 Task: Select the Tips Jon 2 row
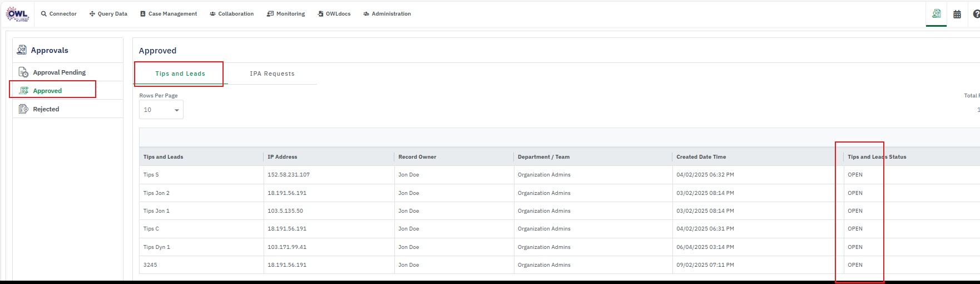pyautogui.click(x=156, y=193)
